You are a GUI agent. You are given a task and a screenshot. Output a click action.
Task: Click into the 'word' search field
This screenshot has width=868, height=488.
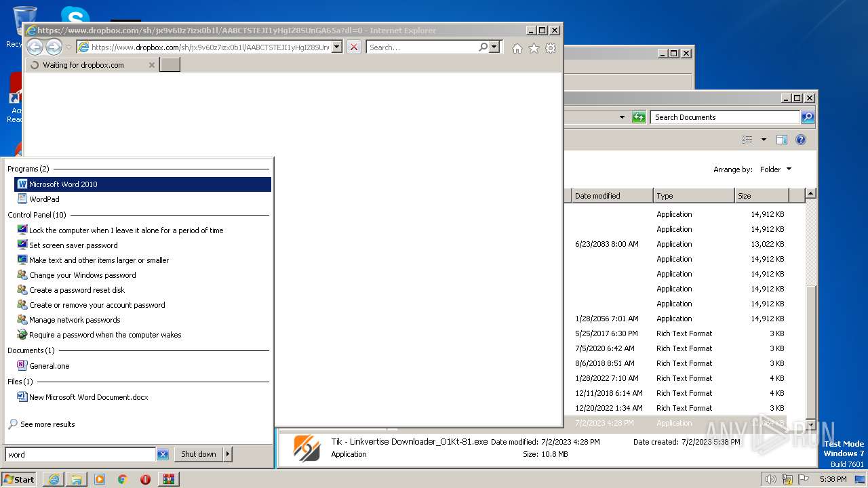(x=81, y=455)
